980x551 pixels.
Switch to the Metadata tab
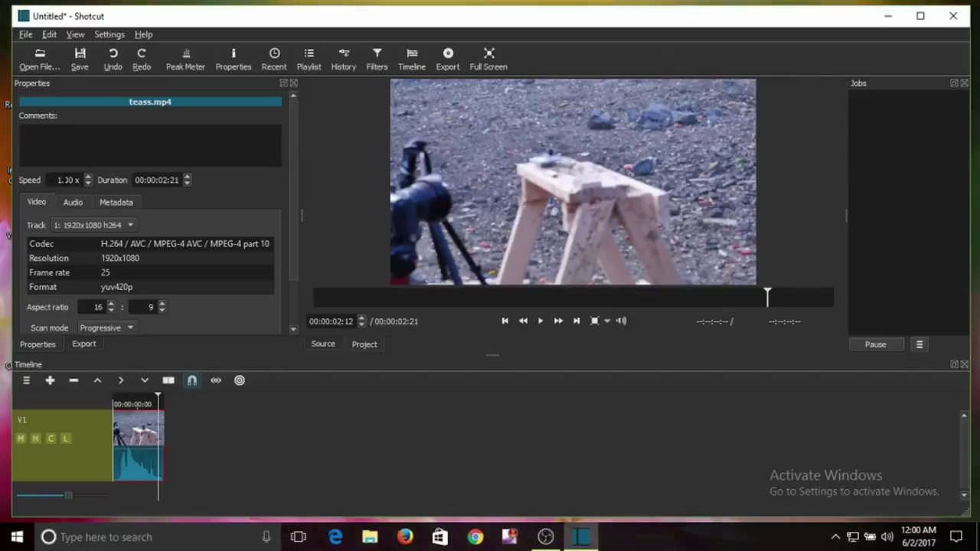116,202
